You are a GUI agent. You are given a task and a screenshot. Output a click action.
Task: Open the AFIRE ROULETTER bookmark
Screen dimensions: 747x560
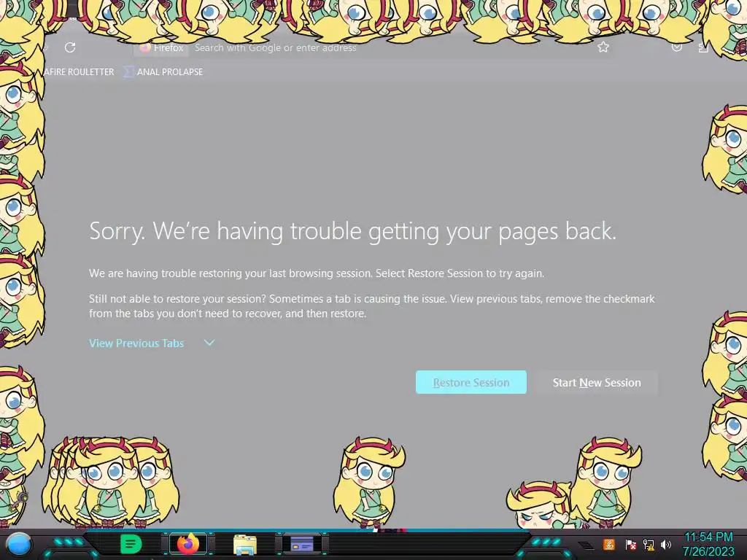(79, 72)
